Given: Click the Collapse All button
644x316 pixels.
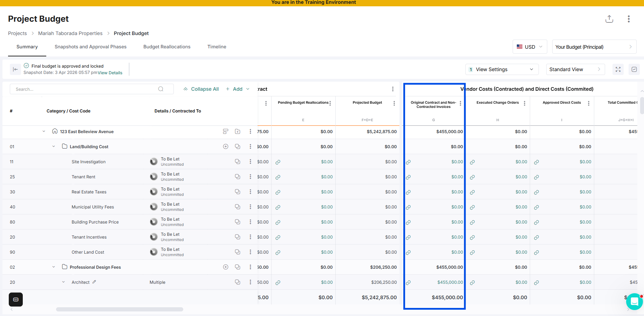Looking at the screenshot, I should point(201,89).
